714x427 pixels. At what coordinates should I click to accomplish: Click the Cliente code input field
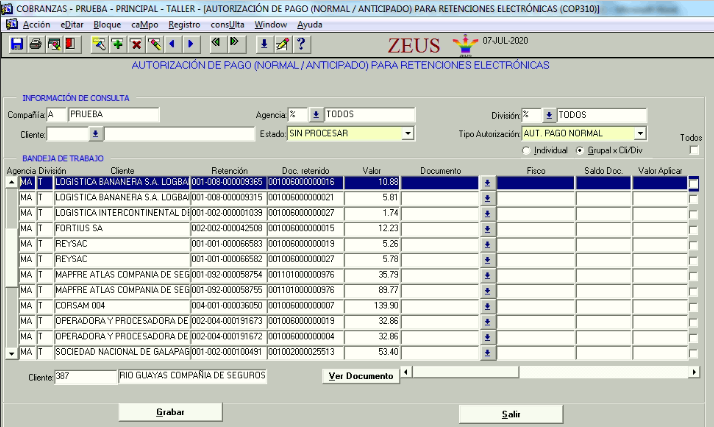click(x=67, y=133)
